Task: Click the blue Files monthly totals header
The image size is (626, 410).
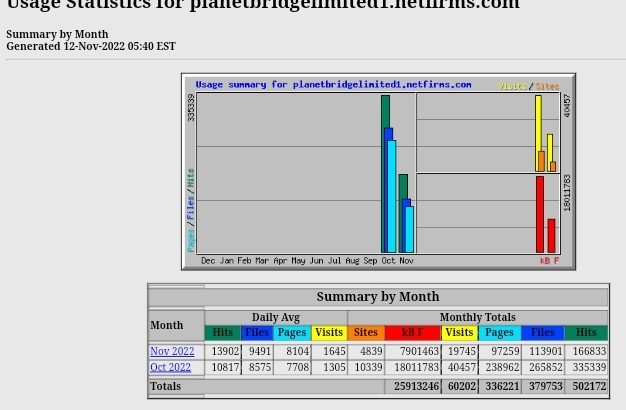Action: (543, 333)
